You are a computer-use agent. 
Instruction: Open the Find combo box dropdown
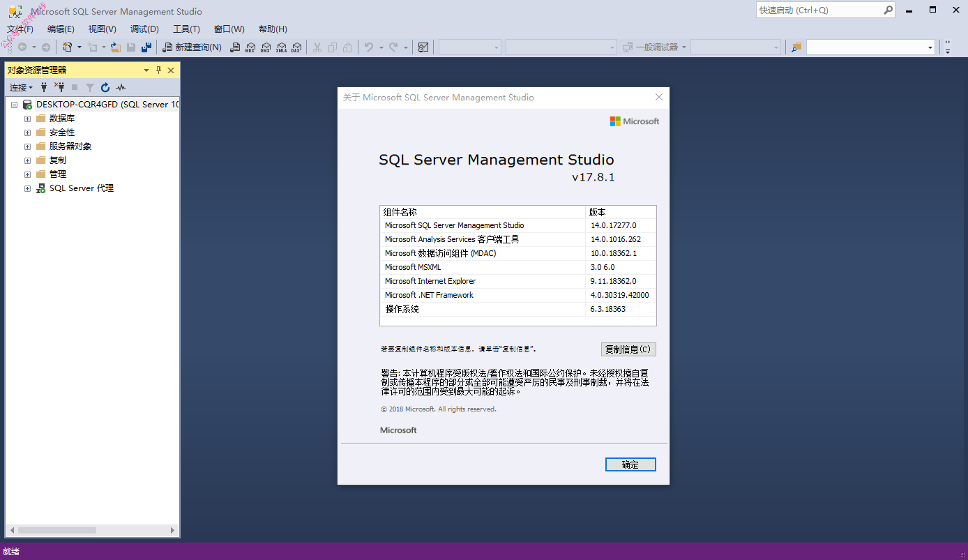pyautogui.click(x=930, y=47)
